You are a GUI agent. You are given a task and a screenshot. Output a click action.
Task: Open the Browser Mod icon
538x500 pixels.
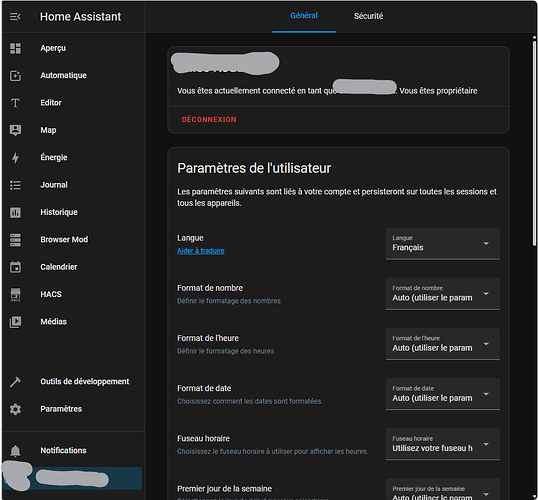tap(15, 240)
